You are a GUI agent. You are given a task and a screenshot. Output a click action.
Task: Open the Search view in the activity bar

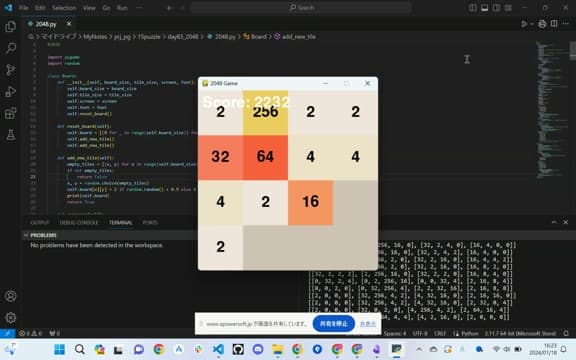[x=11, y=48]
